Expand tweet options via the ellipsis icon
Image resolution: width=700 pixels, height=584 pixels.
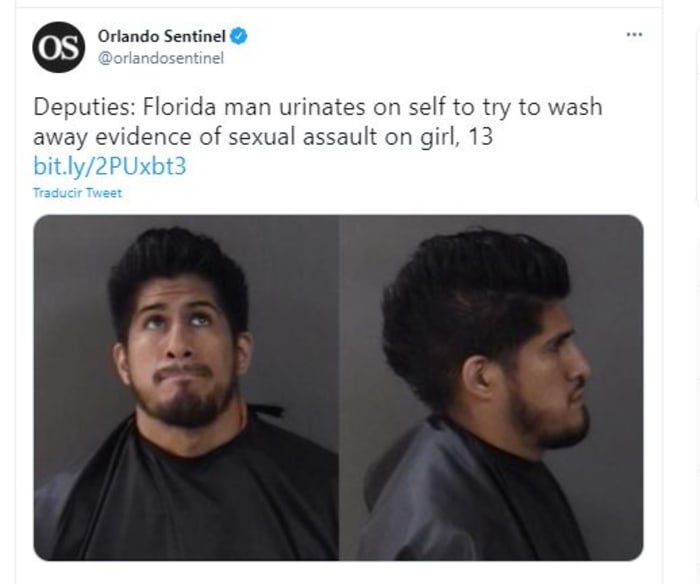coord(634,34)
